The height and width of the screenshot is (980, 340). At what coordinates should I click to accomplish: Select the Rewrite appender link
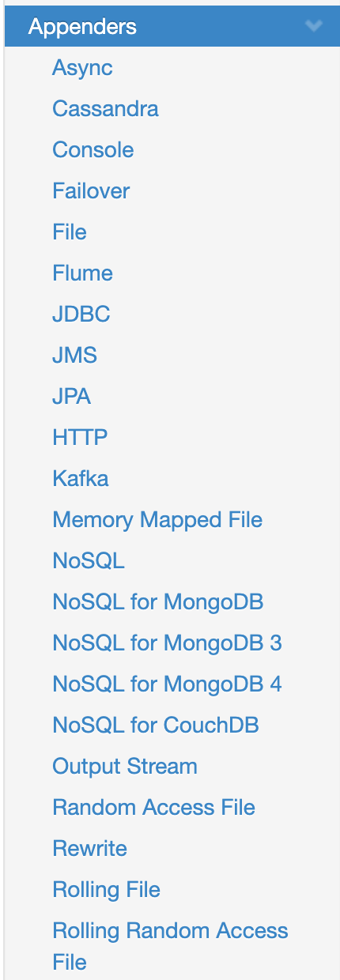tap(89, 849)
